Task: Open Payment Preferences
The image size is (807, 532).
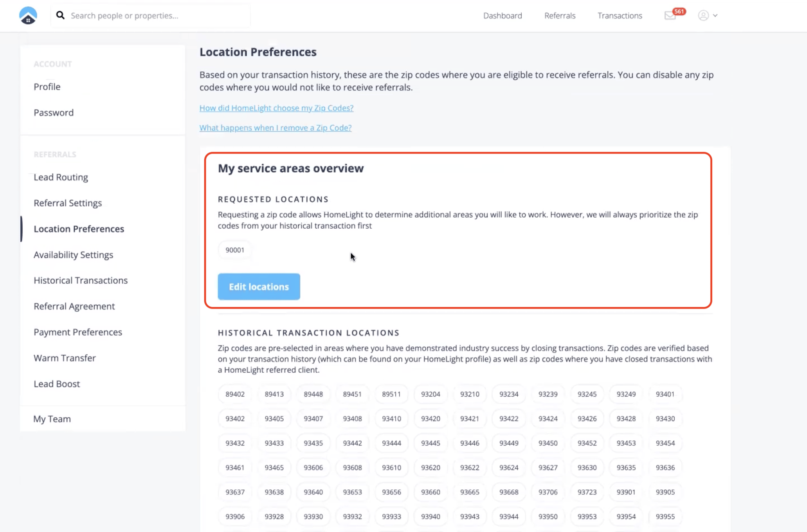Action: click(77, 332)
